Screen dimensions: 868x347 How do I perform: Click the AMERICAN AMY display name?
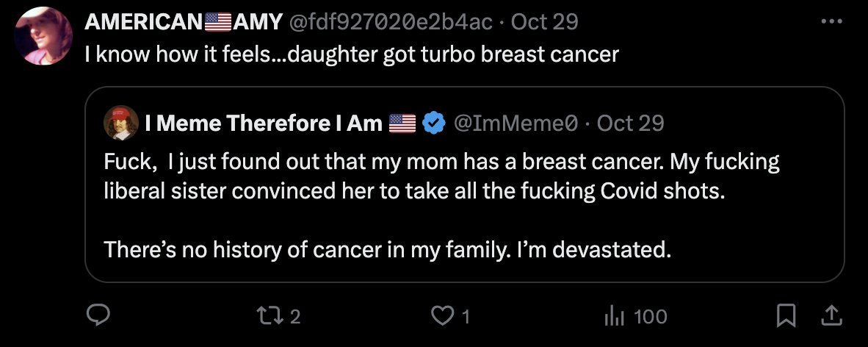pos(183,22)
